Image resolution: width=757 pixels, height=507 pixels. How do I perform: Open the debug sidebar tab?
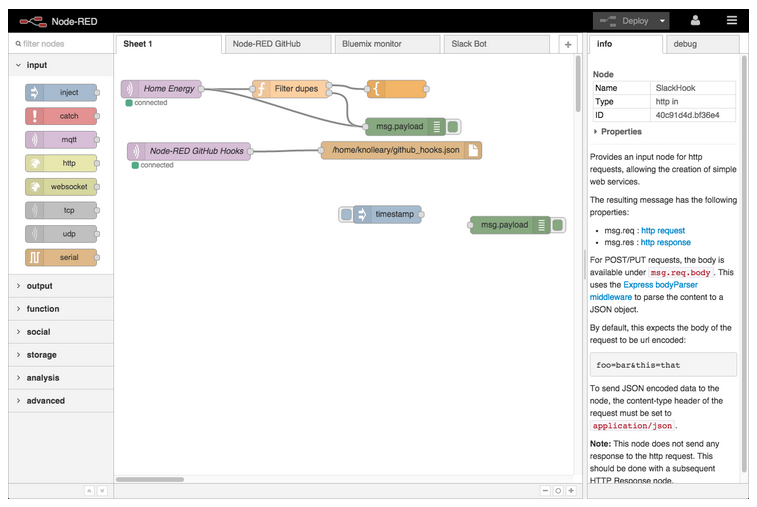702,44
